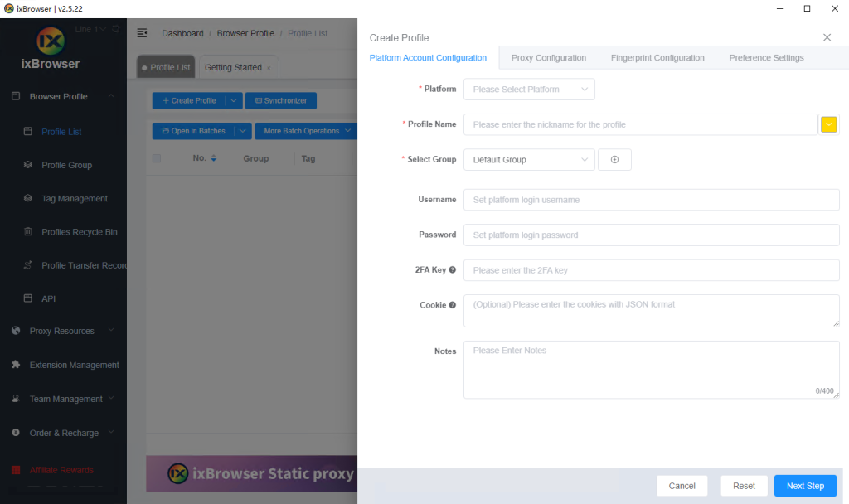The width and height of the screenshot is (849, 504).
Task: Click the Open in Batches button
Action: tap(193, 131)
